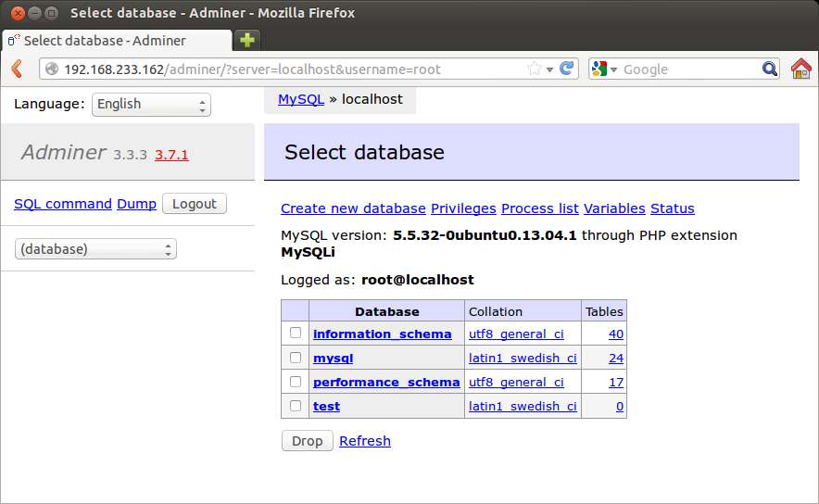Open a new tab with the green plus

pyautogui.click(x=246, y=40)
